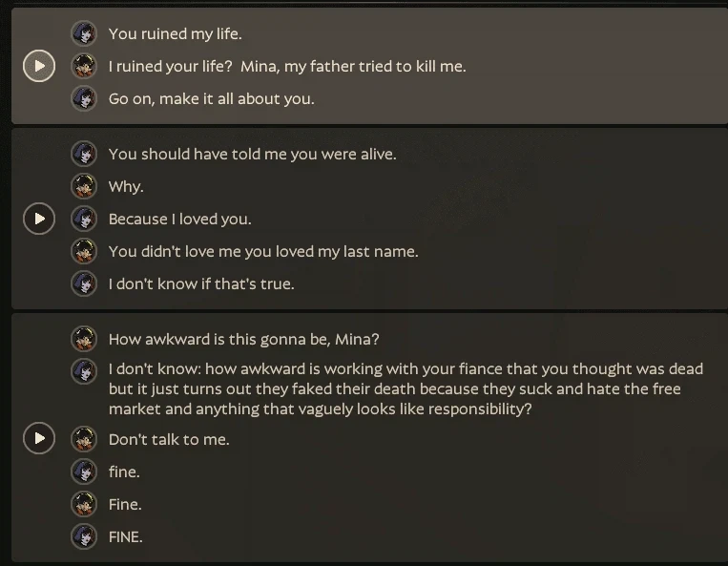
Task: Click the portrait beside the "Why." line
Action: coord(84,186)
